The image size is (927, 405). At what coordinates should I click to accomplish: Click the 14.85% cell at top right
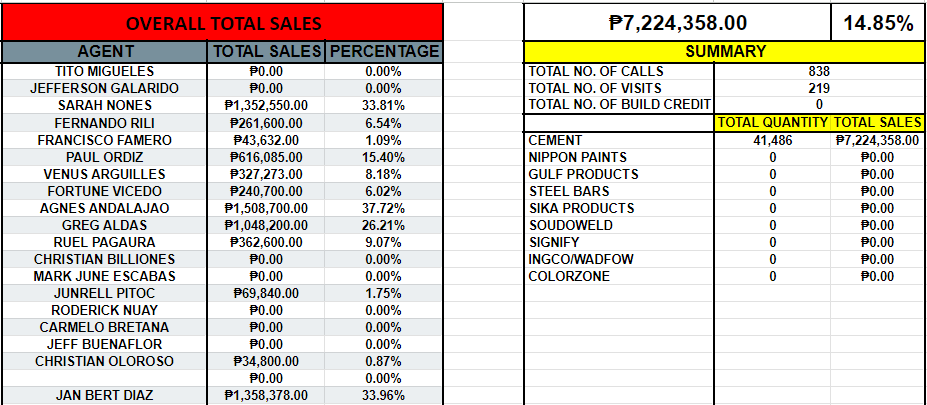pos(877,22)
